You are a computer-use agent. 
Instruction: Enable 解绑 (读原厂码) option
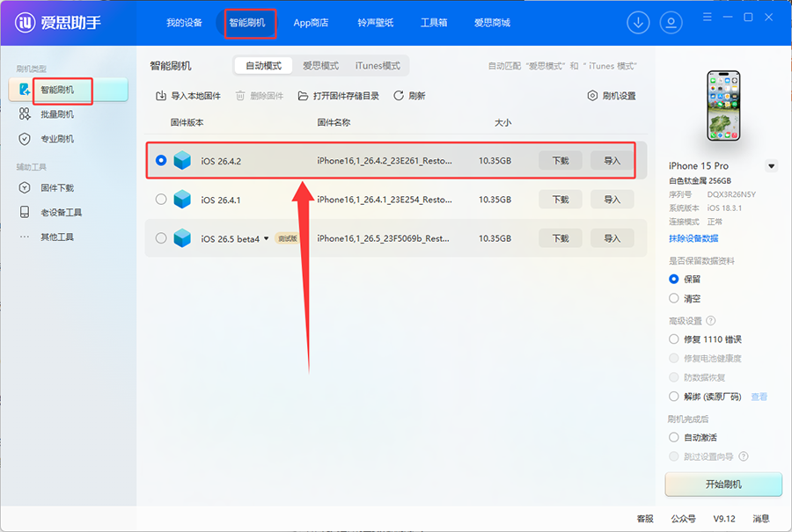click(x=673, y=397)
